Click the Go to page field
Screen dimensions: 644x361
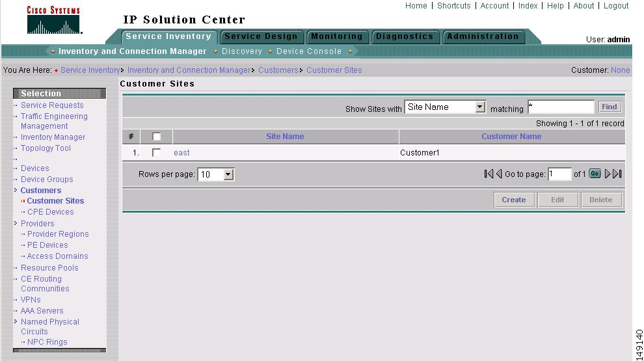[559, 174]
